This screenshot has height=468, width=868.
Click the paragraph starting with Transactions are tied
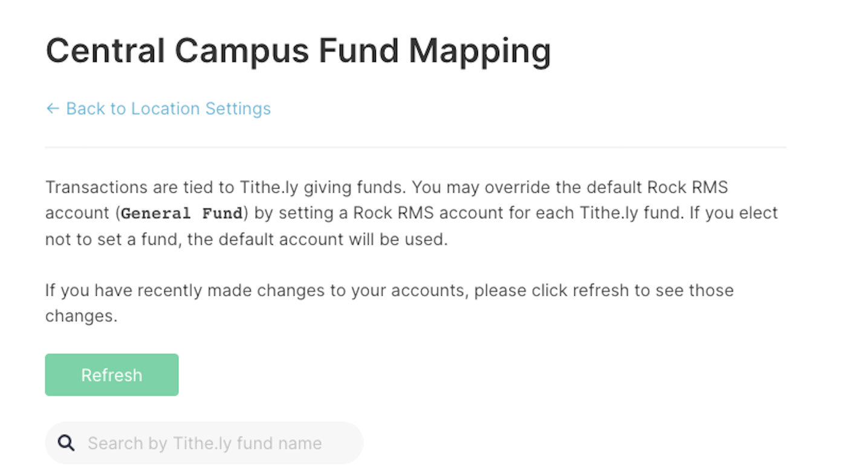[412, 213]
